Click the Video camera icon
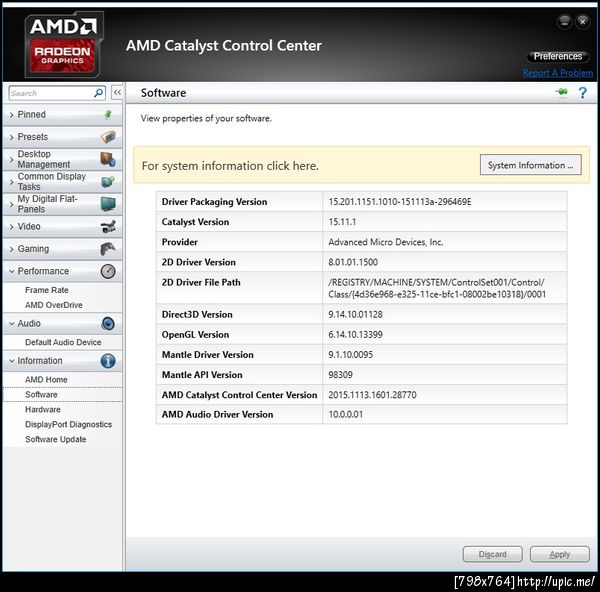This screenshot has width=600, height=592. point(108,227)
